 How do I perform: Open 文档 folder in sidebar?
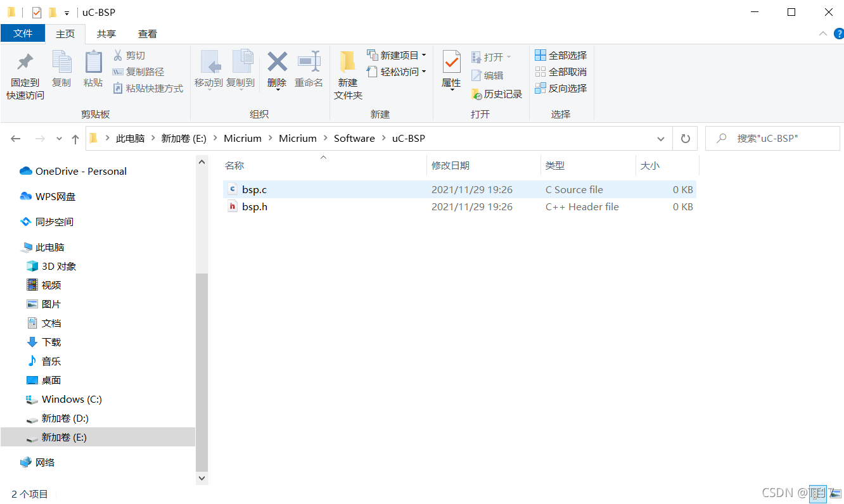[x=44, y=323]
